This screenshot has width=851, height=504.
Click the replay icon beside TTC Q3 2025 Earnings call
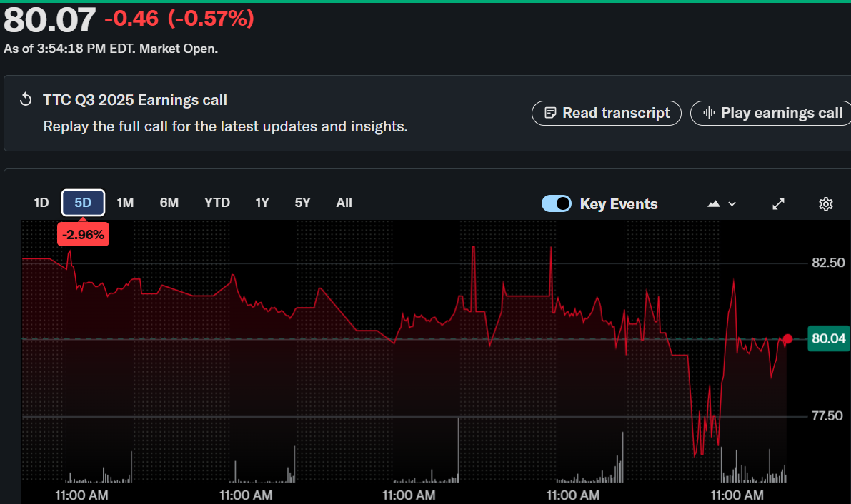pos(26,100)
